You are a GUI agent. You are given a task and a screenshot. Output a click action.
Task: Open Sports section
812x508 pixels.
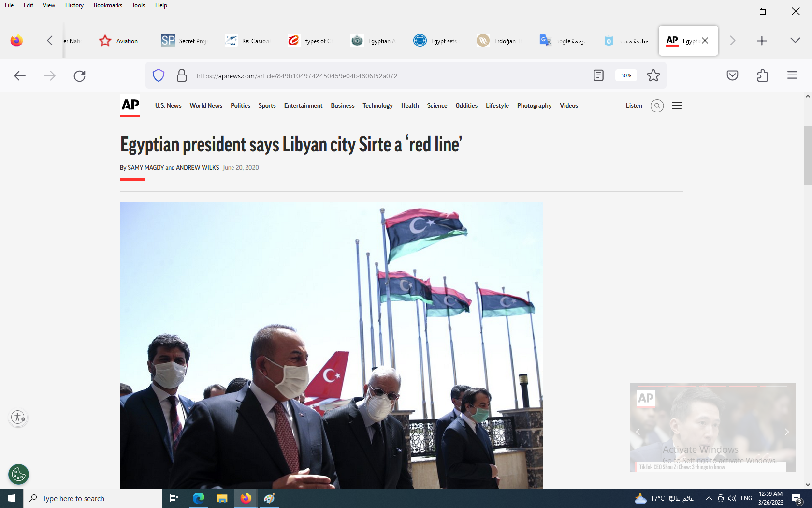[267, 105]
